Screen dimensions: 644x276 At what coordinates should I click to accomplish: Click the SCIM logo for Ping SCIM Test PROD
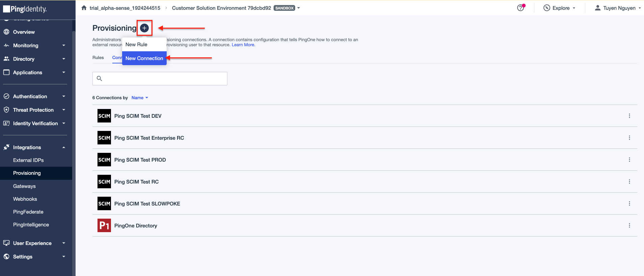pyautogui.click(x=104, y=160)
